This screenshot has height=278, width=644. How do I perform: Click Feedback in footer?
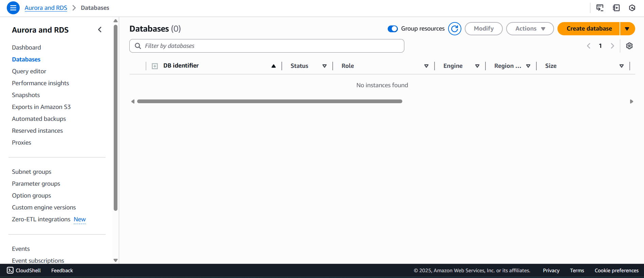(62, 271)
